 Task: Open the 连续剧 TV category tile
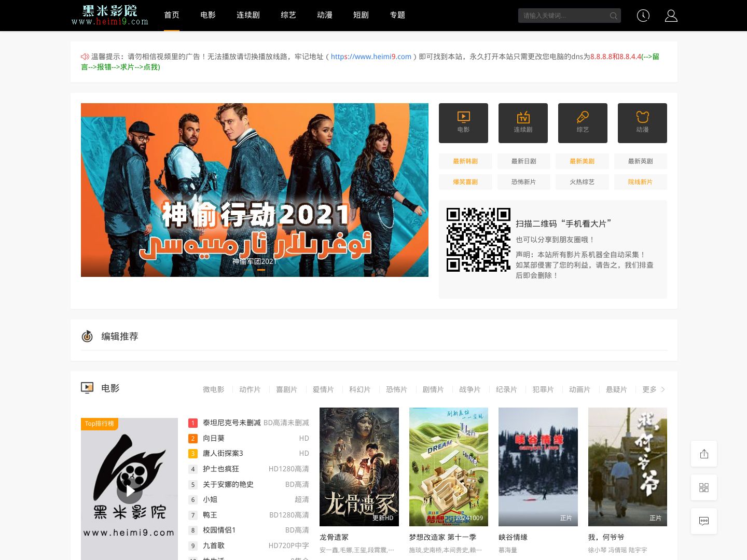point(523,123)
